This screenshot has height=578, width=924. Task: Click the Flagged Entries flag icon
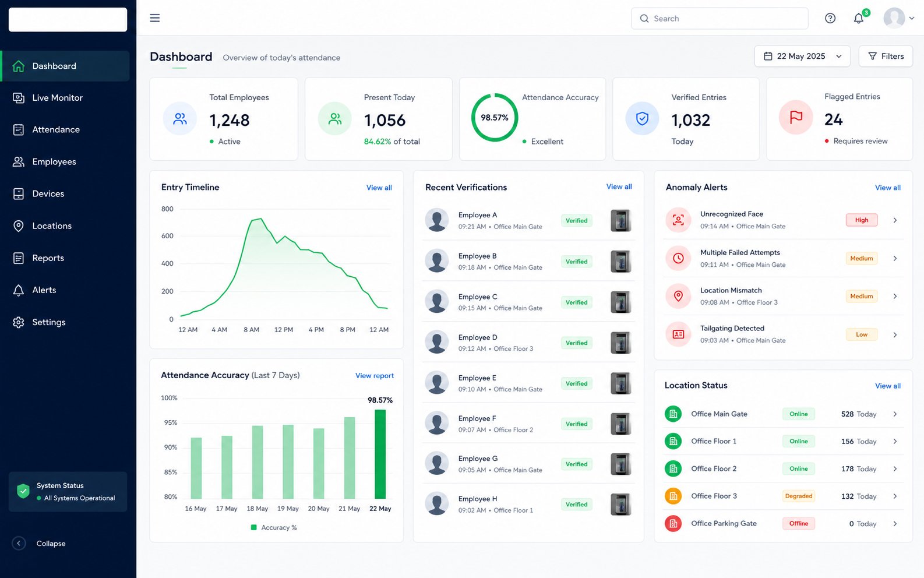(x=796, y=118)
